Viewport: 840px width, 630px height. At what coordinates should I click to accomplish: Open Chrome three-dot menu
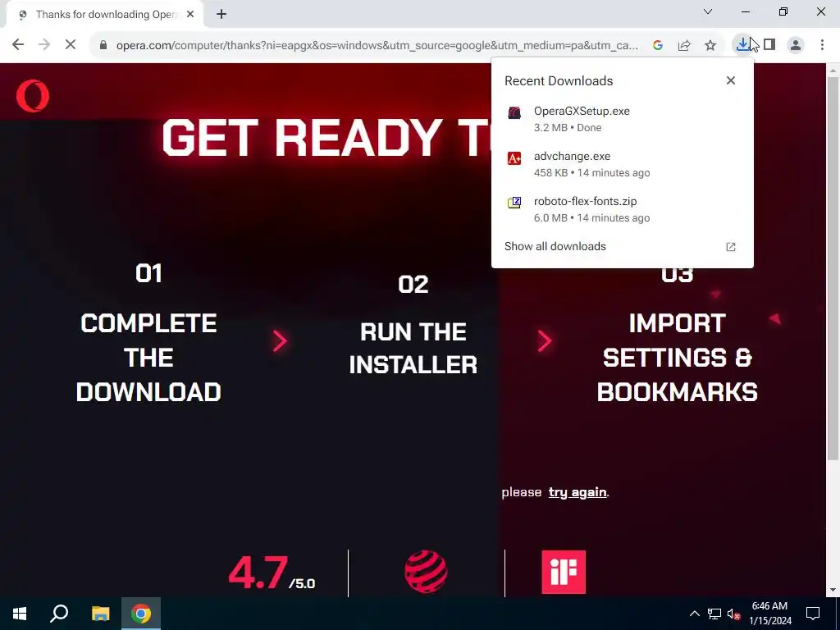822,45
